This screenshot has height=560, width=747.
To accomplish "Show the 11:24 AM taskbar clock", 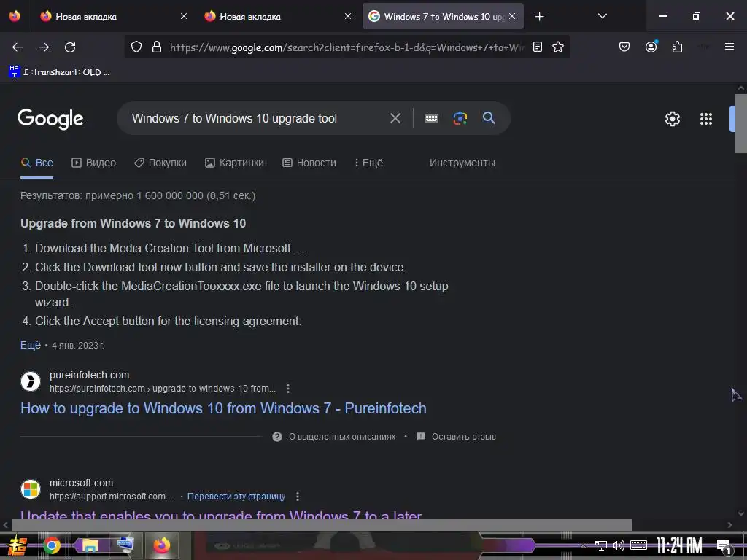I will point(679,545).
